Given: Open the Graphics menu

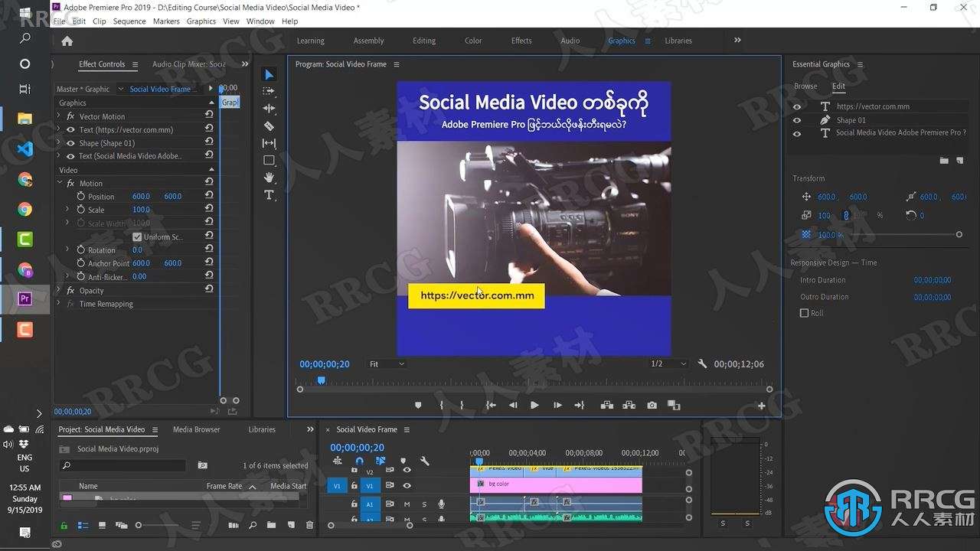Looking at the screenshot, I should coord(201,21).
